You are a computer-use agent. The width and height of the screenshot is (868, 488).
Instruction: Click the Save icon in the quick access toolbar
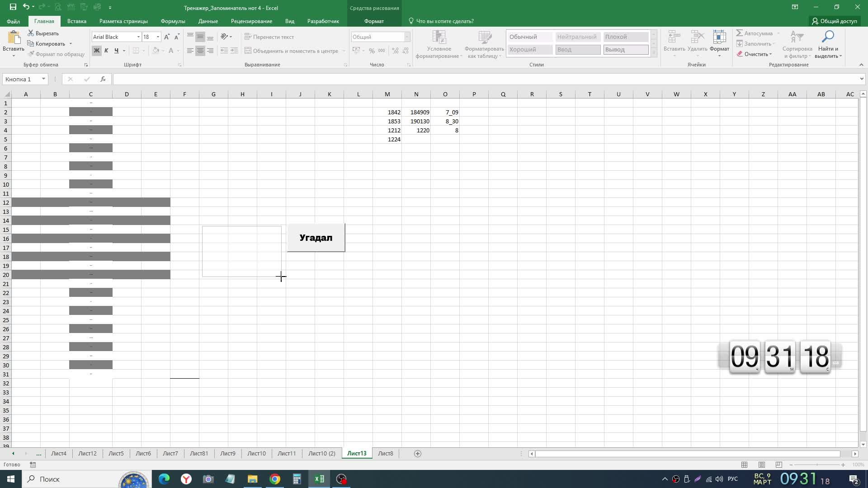click(13, 7)
